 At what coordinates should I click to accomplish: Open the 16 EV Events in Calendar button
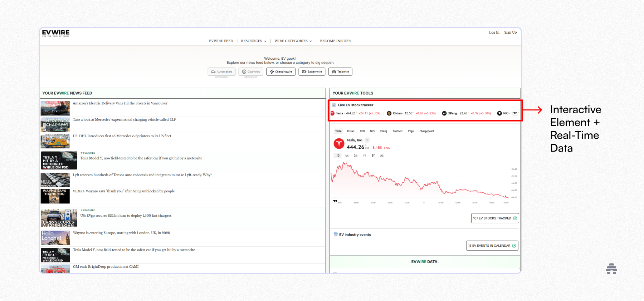pos(492,246)
